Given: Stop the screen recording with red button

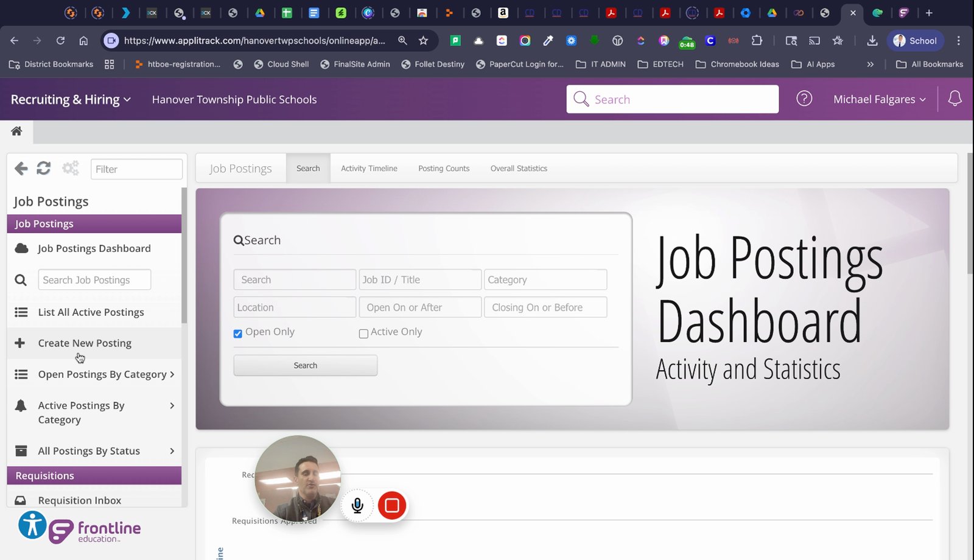Looking at the screenshot, I should tap(392, 505).
